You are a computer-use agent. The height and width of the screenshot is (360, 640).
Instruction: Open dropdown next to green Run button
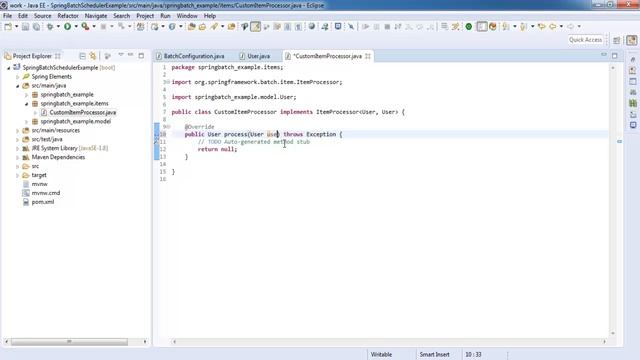(76, 27)
